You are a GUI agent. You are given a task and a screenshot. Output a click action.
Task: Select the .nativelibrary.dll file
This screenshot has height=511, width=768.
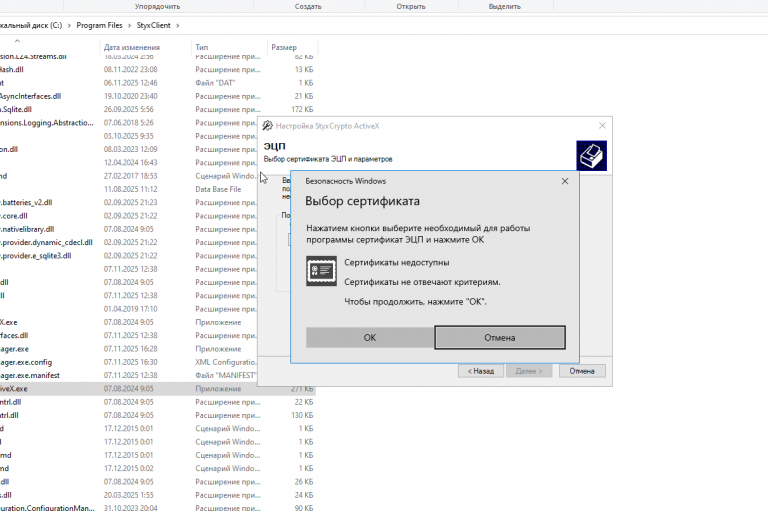click(x=27, y=229)
